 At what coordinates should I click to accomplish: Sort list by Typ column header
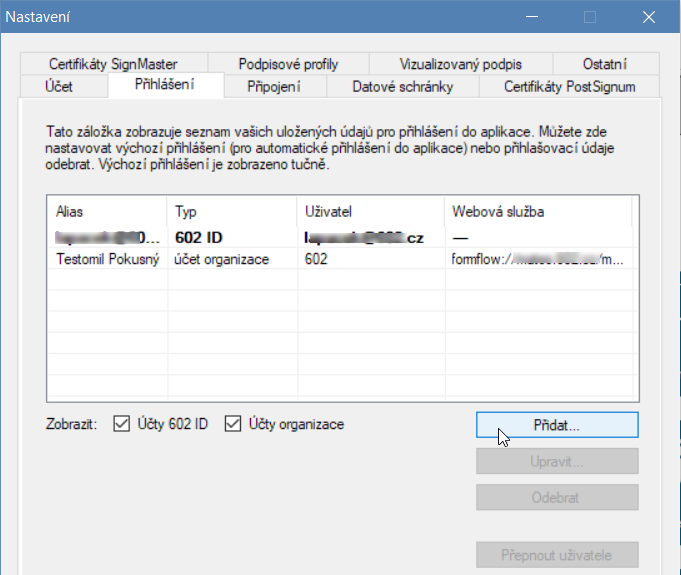point(232,212)
